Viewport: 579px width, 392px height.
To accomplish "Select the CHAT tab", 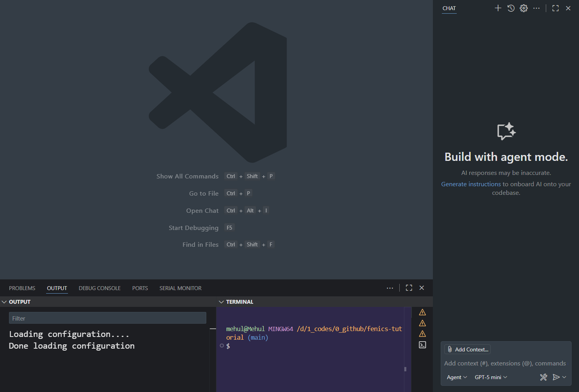I will pyautogui.click(x=449, y=8).
